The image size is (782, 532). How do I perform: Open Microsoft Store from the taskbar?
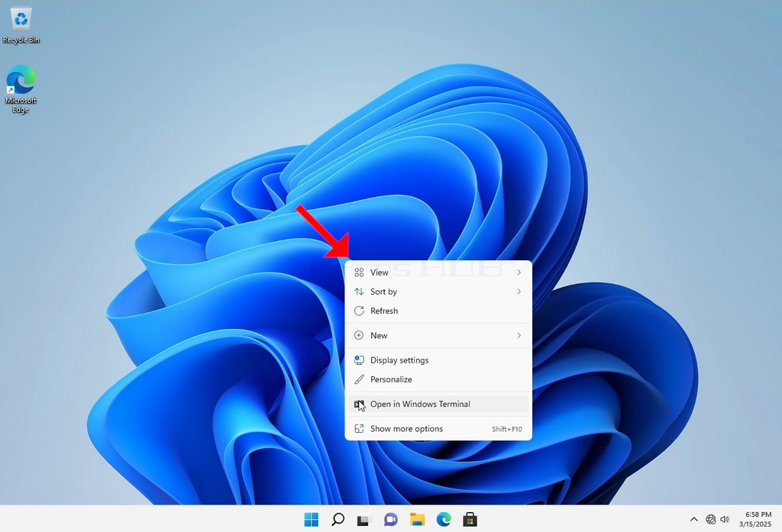tap(470, 520)
